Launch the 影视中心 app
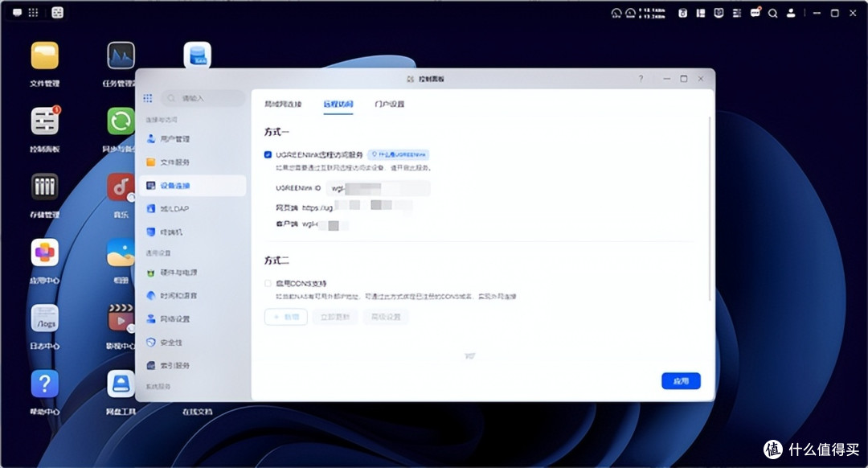The image size is (868, 468). tap(121, 318)
